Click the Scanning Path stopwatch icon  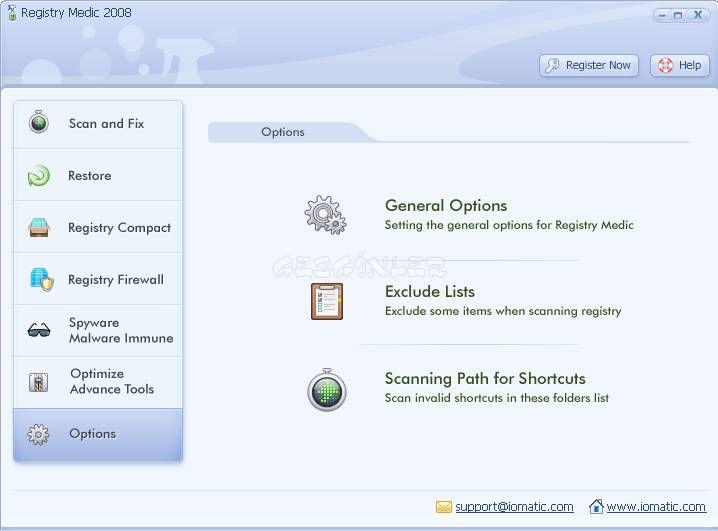tap(326, 390)
